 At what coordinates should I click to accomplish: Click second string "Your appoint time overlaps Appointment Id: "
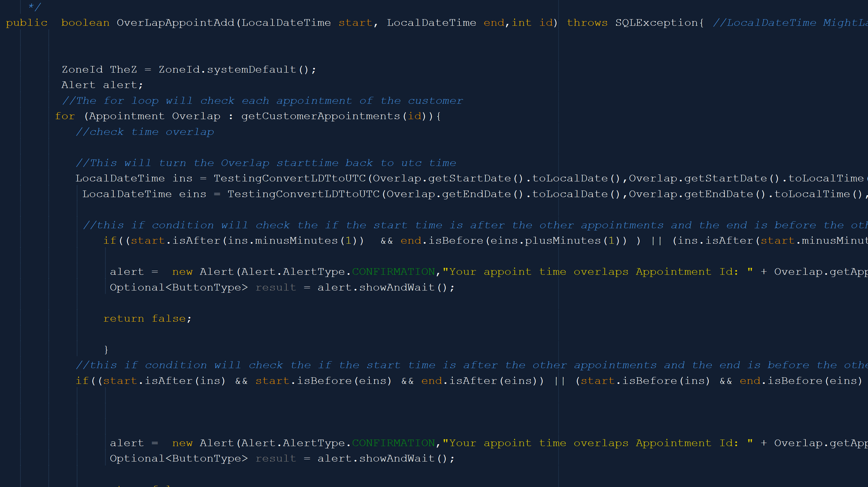597,443
